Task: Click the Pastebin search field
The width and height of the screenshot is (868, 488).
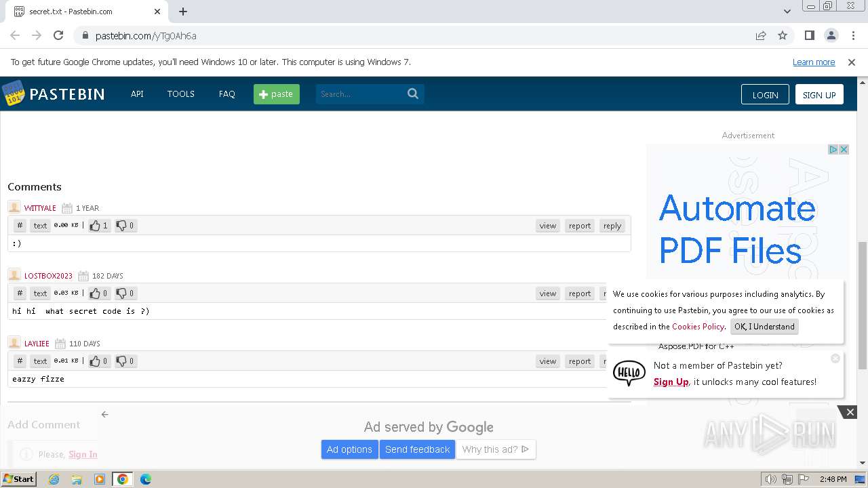Action: pos(361,94)
